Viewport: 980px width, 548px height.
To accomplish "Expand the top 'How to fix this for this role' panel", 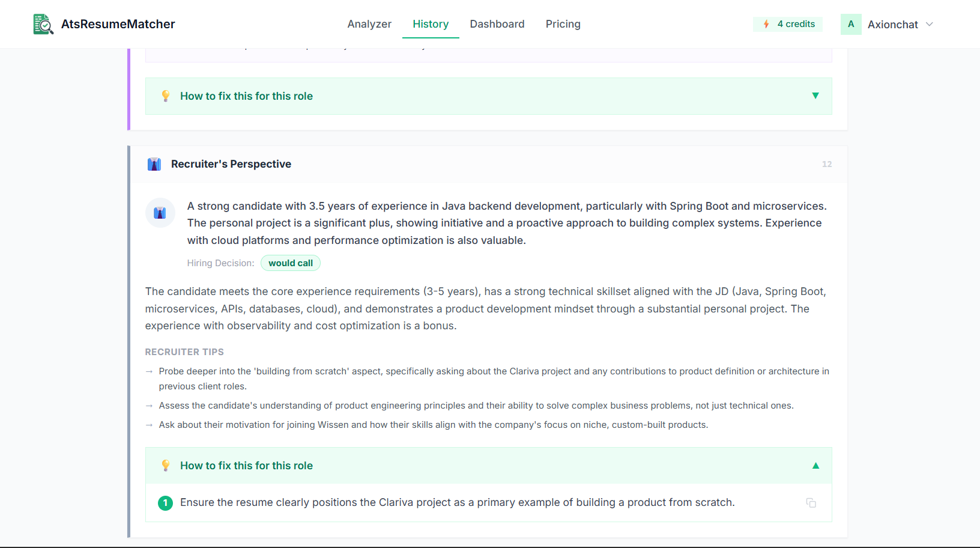I will (815, 96).
